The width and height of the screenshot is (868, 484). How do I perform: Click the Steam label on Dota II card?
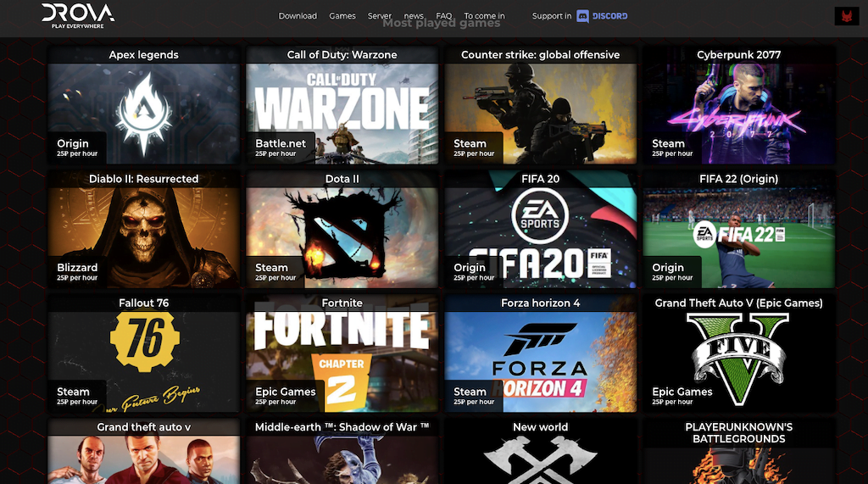271,268
